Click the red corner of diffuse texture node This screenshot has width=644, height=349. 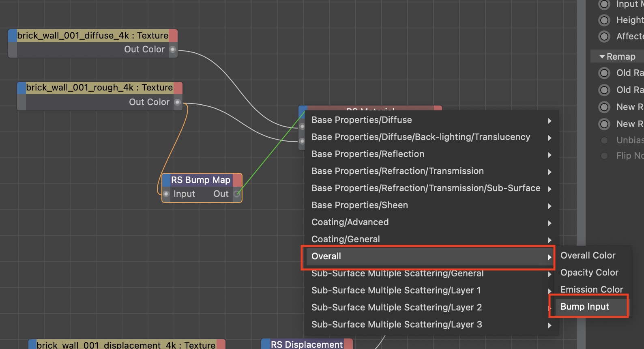pos(173,36)
